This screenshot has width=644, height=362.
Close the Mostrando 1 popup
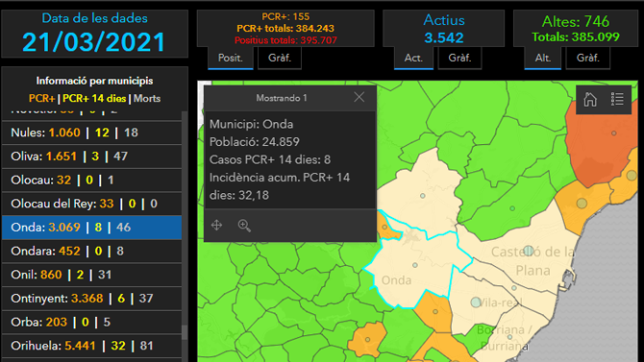pos(359,97)
